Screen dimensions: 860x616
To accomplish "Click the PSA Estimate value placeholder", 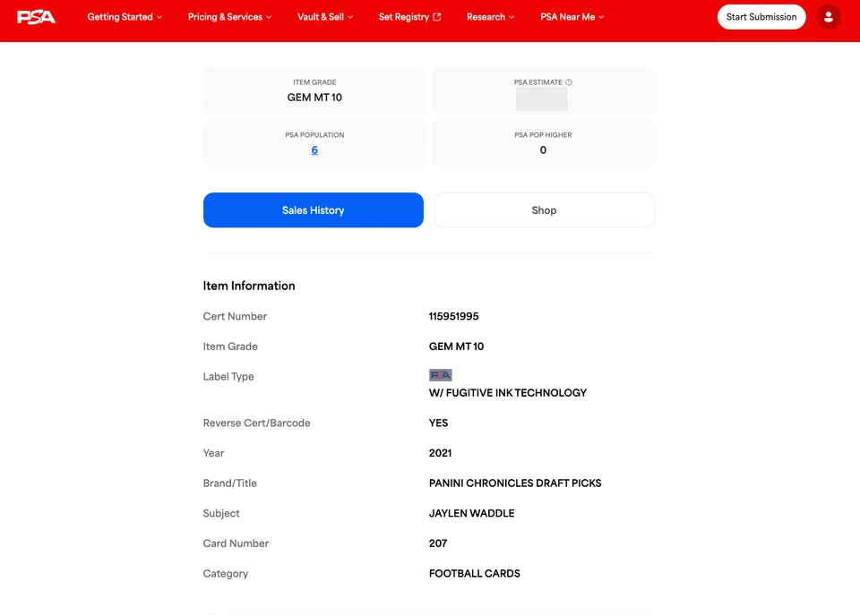I will 542,98.
